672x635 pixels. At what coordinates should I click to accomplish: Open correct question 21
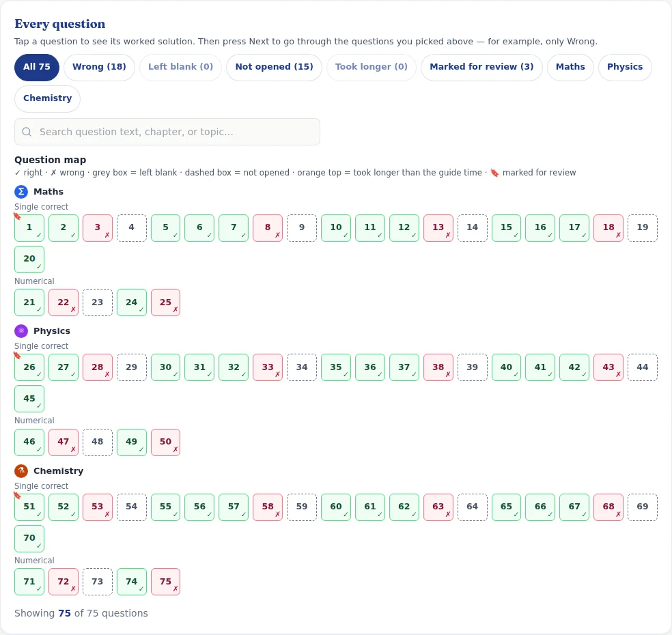(29, 302)
